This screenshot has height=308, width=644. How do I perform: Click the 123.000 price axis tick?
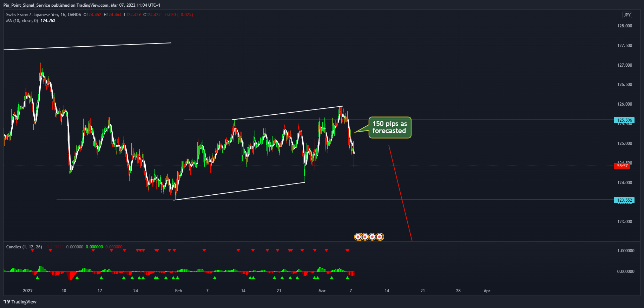(x=625, y=222)
